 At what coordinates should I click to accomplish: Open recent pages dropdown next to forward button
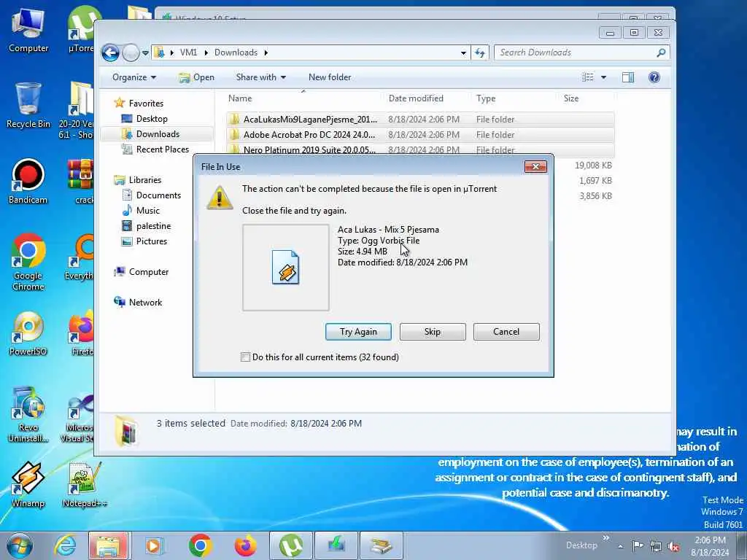[x=145, y=52]
